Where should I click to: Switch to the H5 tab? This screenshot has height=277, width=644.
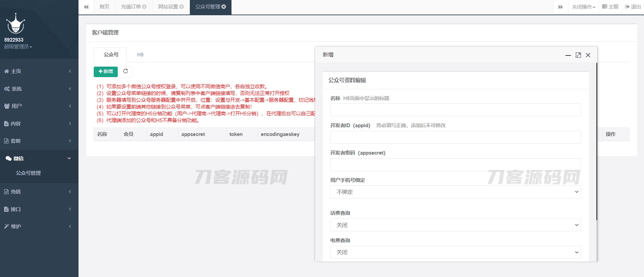pyautogui.click(x=140, y=55)
